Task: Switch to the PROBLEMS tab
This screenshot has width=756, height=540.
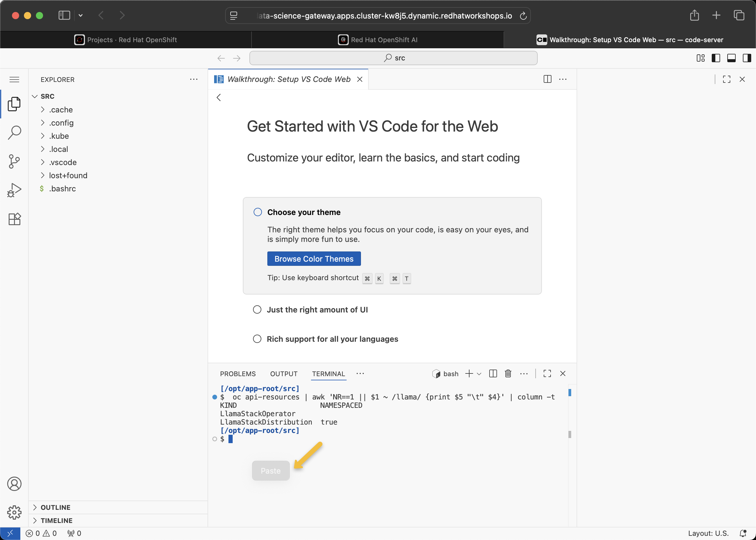Action: 238,374
